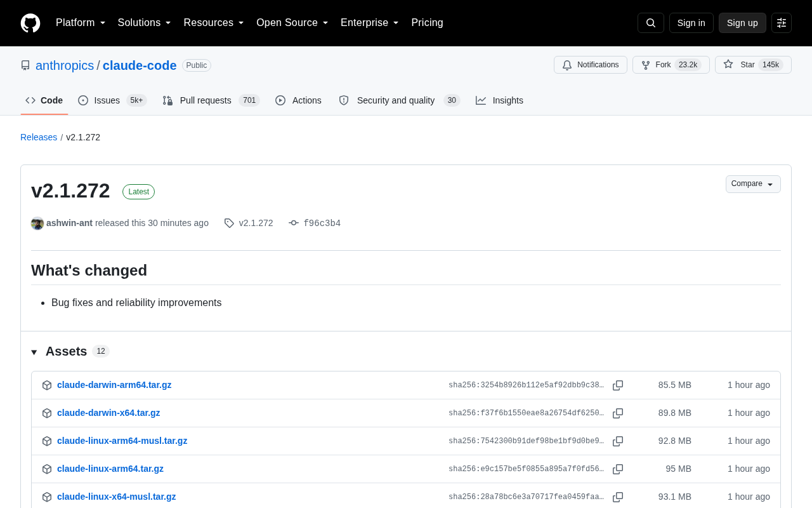Image resolution: width=812 pixels, height=508 pixels.
Task: Click the Notifications button
Action: (x=591, y=65)
